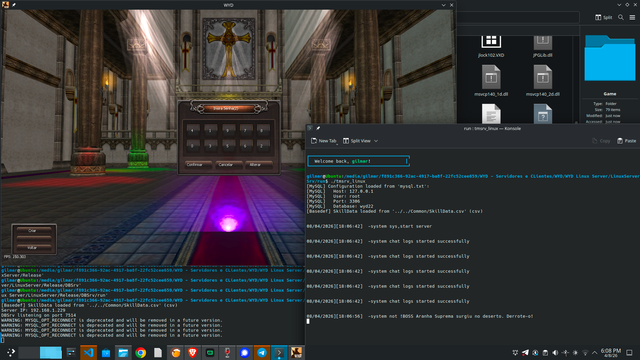Open Signal messenger from taskbar

click(x=244, y=353)
